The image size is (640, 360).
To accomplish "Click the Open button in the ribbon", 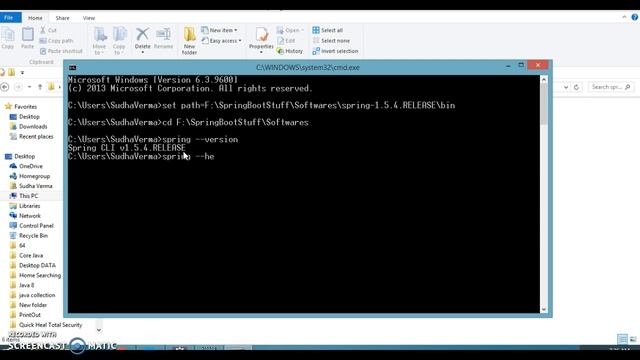I will click(x=290, y=30).
